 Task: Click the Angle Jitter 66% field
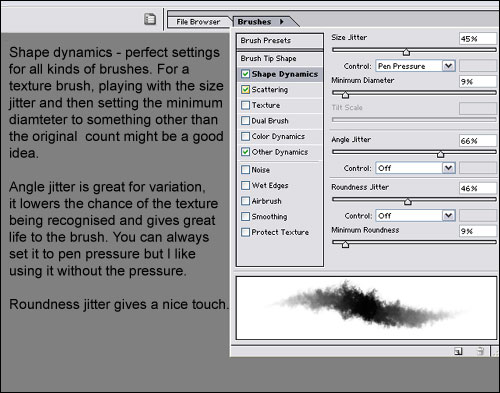(478, 141)
